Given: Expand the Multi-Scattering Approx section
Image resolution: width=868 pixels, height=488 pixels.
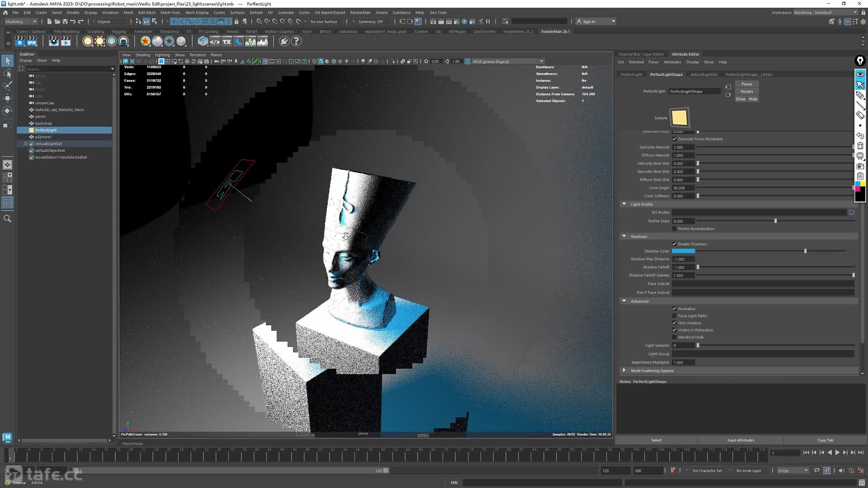Looking at the screenshot, I should pyautogui.click(x=624, y=371).
